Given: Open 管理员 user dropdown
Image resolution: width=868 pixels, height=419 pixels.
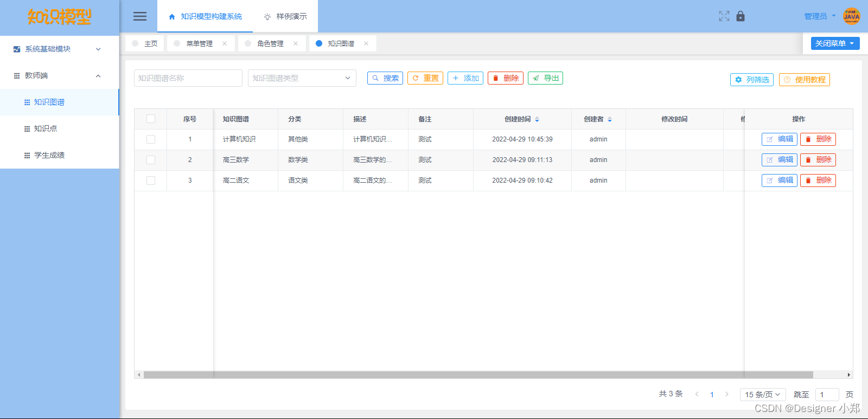Looking at the screenshot, I should [820, 16].
